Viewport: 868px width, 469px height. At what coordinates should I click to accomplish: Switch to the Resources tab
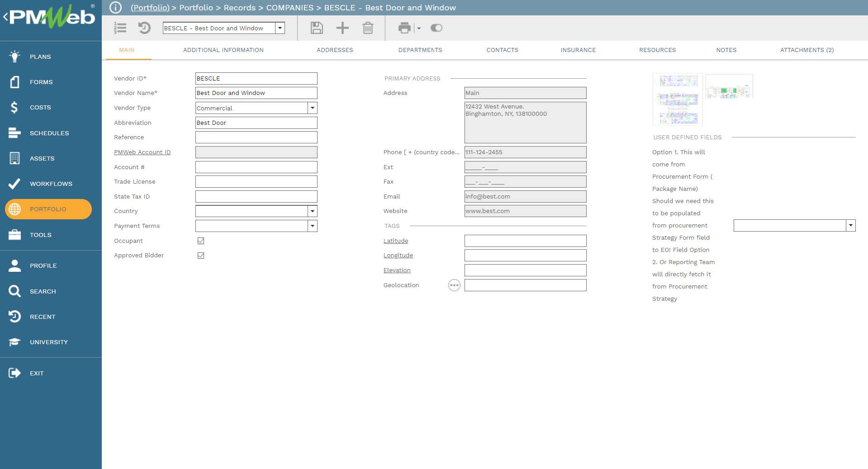click(x=658, y=50)
